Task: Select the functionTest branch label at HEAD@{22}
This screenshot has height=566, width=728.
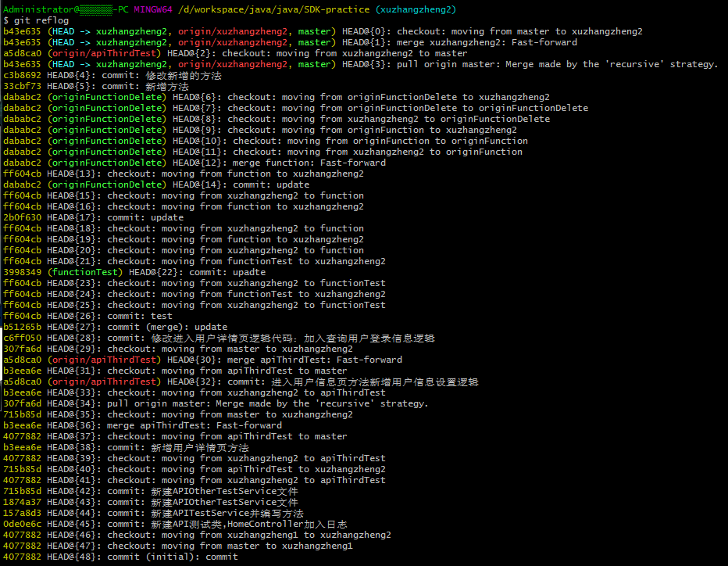Action: (x=85, y=272)
